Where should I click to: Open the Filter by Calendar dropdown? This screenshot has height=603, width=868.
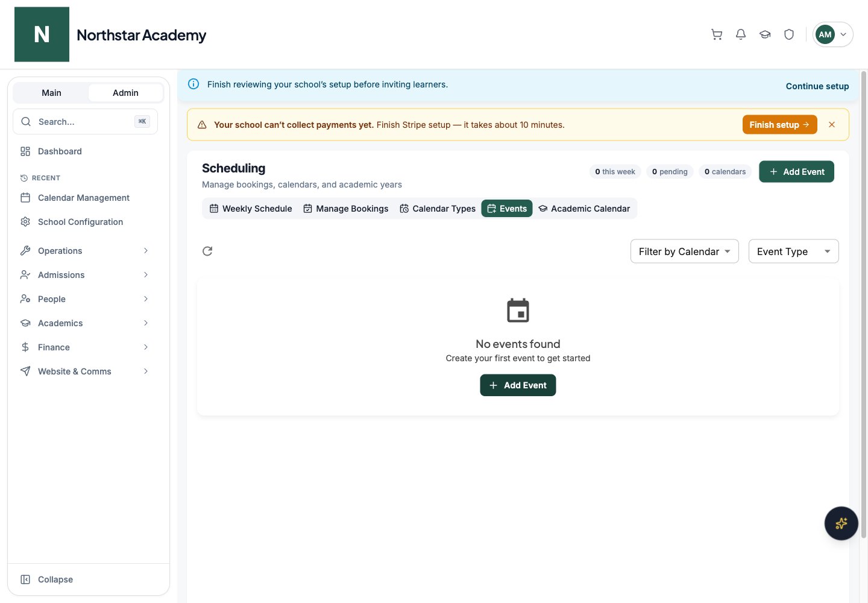pyautogui.click(x=685, y=251)
